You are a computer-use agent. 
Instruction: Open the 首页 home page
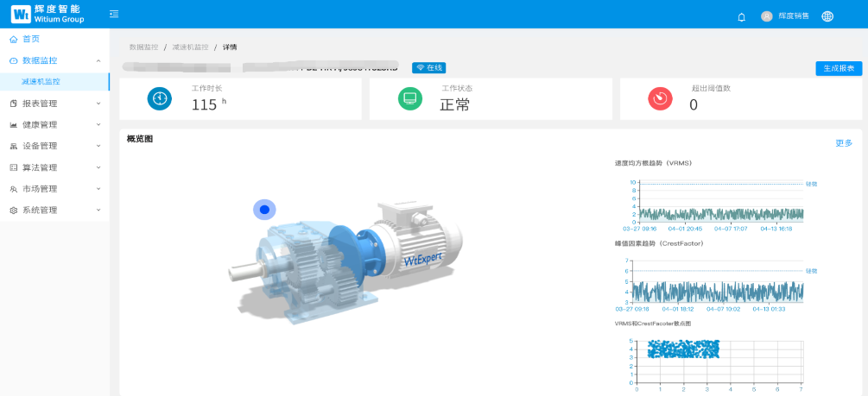[30, 39]
